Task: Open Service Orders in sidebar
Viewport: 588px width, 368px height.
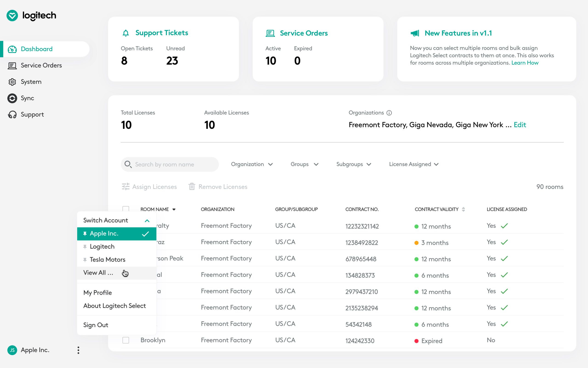Action: (x=41, y=66)
